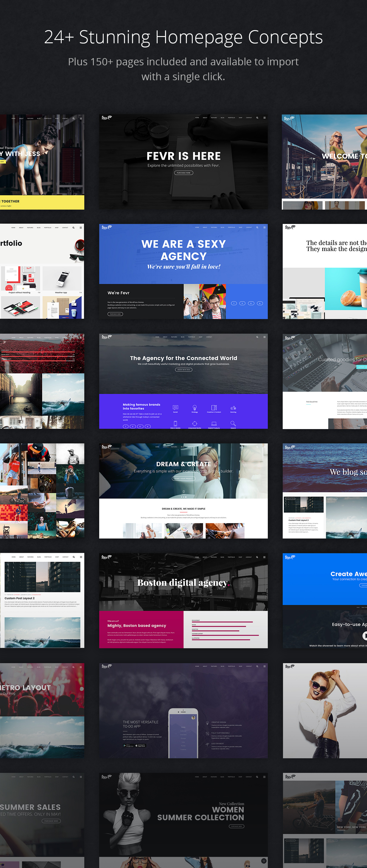Click FEATURES in 'Fevr is here' preview menu
This screenshot has width=367, height=868.
click(214, 117)
